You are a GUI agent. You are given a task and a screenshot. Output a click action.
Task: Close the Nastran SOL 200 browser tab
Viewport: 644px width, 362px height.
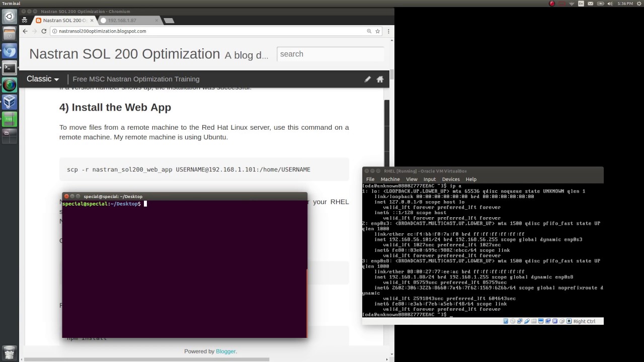pos(92,21)
